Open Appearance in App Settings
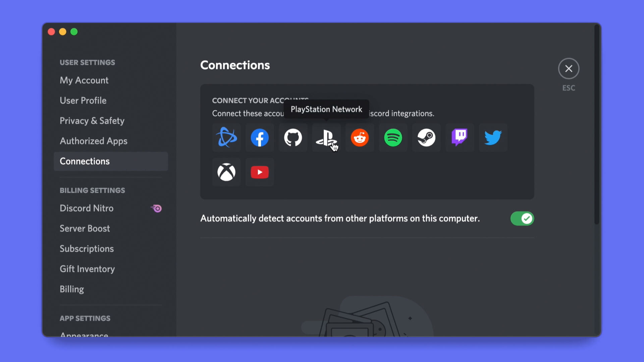The height and width of the screenshot is (362, 644). [84, 334]
